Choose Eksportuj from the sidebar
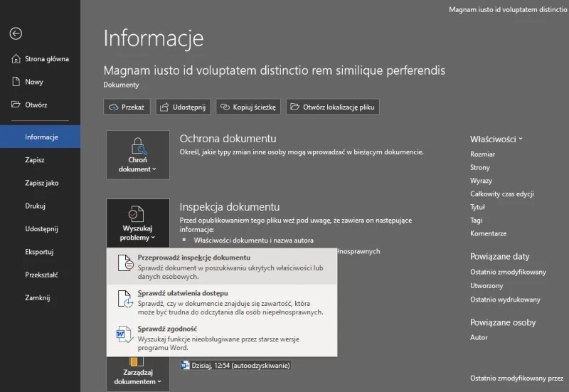The height and width of the screenshot is (392, 569). pos(39,251)
